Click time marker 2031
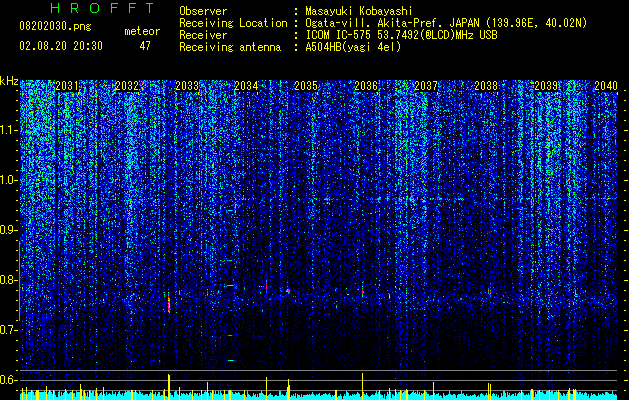629x400 pixels. click(x=67, y=86)
